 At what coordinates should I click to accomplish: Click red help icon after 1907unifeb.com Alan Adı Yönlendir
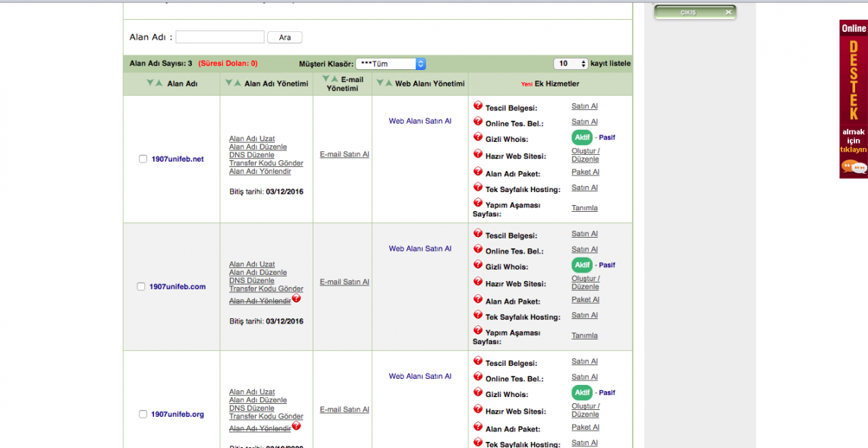[297, 298]
